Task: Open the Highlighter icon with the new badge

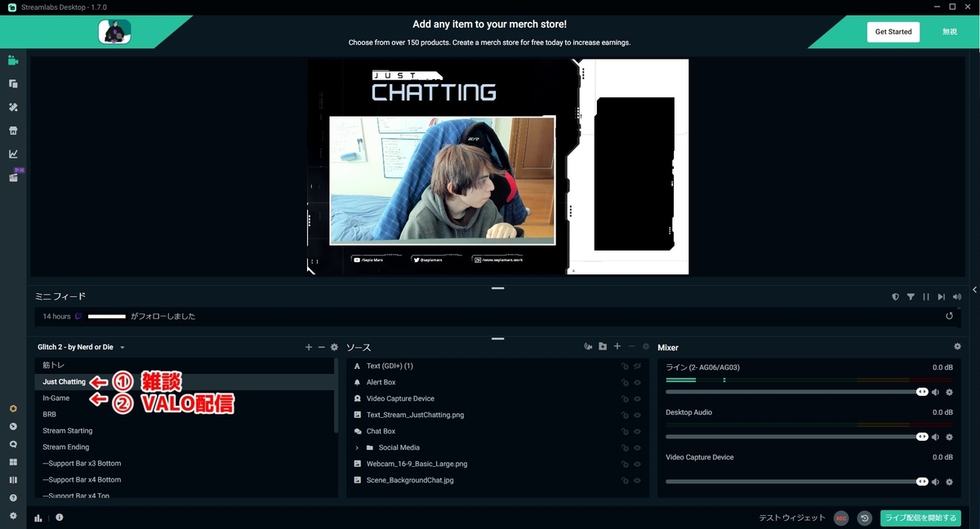Action: click(13, 177)
